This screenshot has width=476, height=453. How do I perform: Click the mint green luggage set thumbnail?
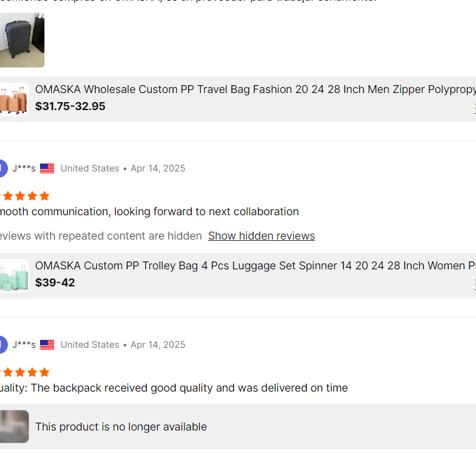[x=14, y=275]
